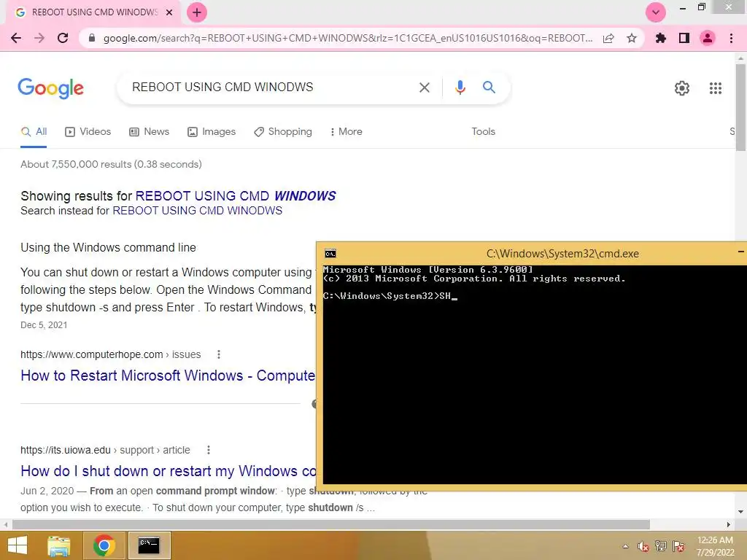
Task: Expand the More search filters
Action: click(346, 132)
